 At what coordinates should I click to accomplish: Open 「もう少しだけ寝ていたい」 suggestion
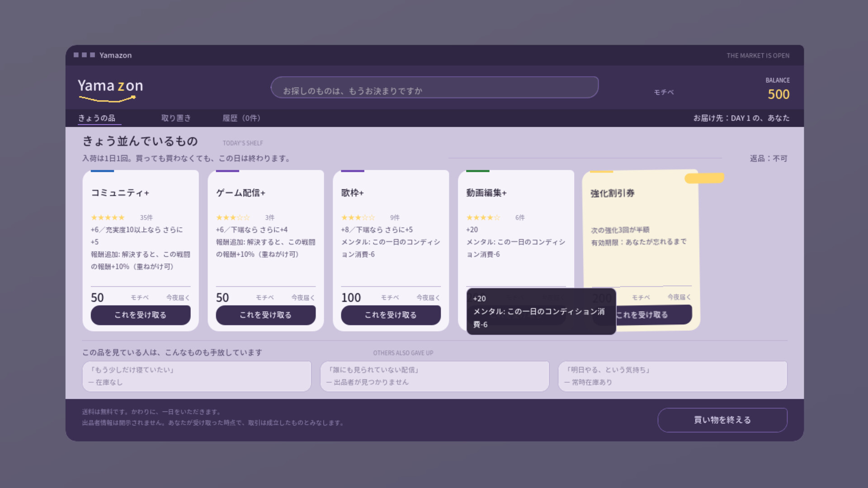197,376
